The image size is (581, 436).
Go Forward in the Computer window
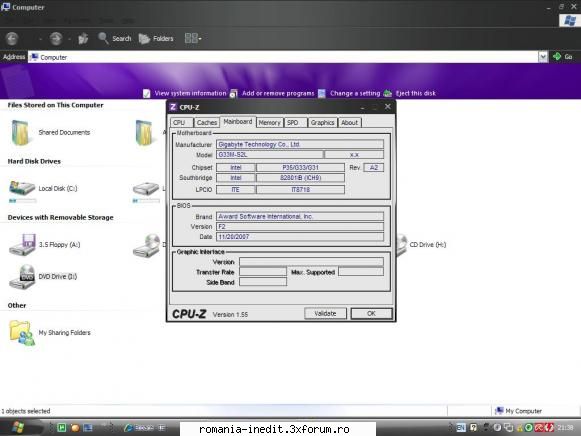click(56, 38)
